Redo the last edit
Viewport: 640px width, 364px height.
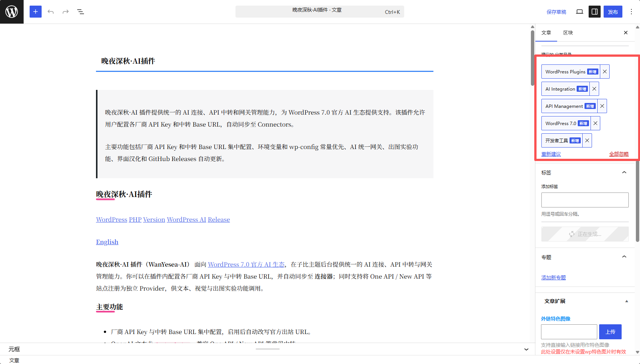(66, 12)
